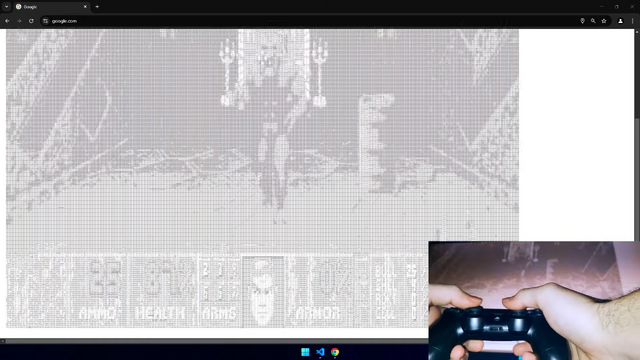View site information for google.com

(46, 21)
